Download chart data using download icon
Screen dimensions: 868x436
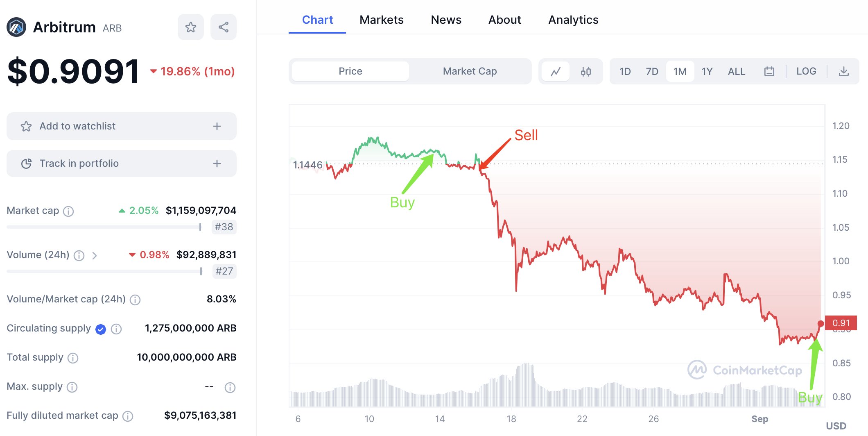click(843, 72)
